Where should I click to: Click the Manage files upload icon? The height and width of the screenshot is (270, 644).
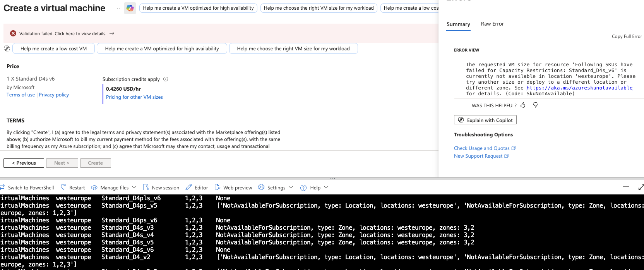94,187
